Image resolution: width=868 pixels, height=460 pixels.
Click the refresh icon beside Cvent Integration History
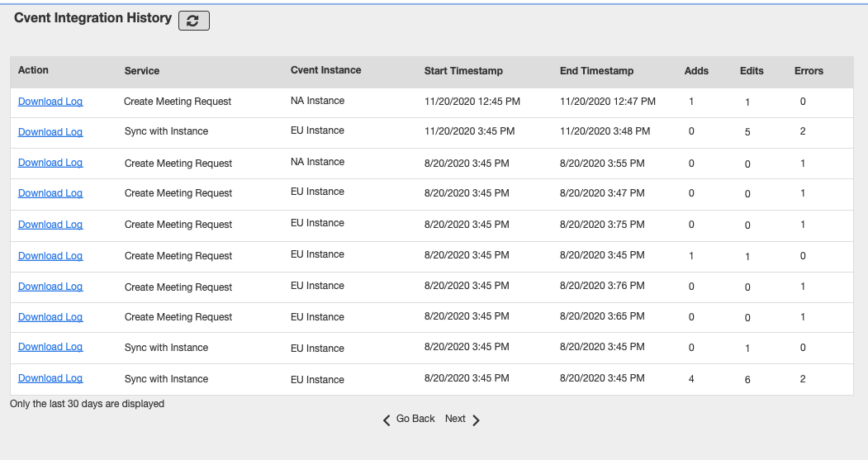193,21
